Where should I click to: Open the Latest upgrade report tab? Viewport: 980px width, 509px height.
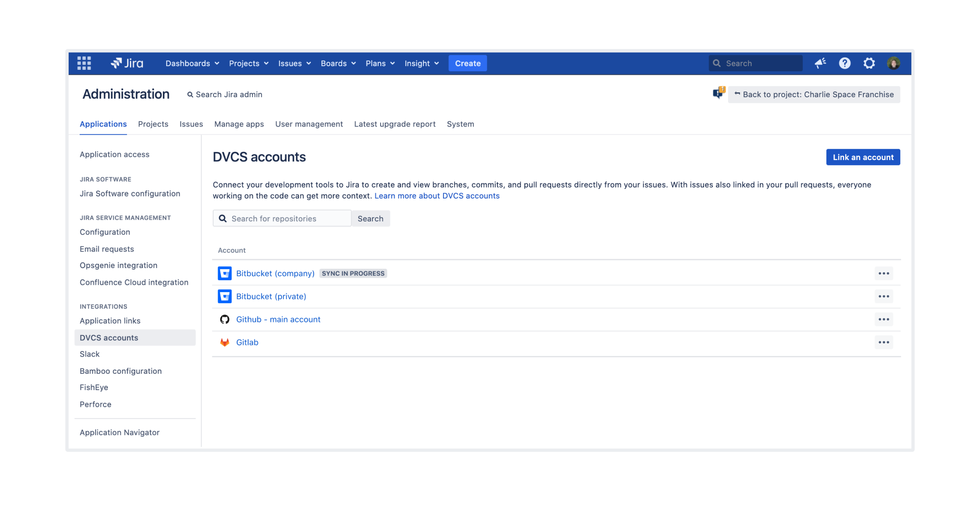click(x=394, y=124)
